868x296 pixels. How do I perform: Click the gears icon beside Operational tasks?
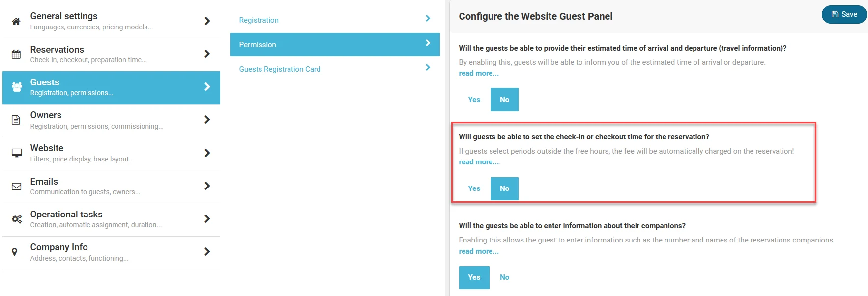click(17, 219)
